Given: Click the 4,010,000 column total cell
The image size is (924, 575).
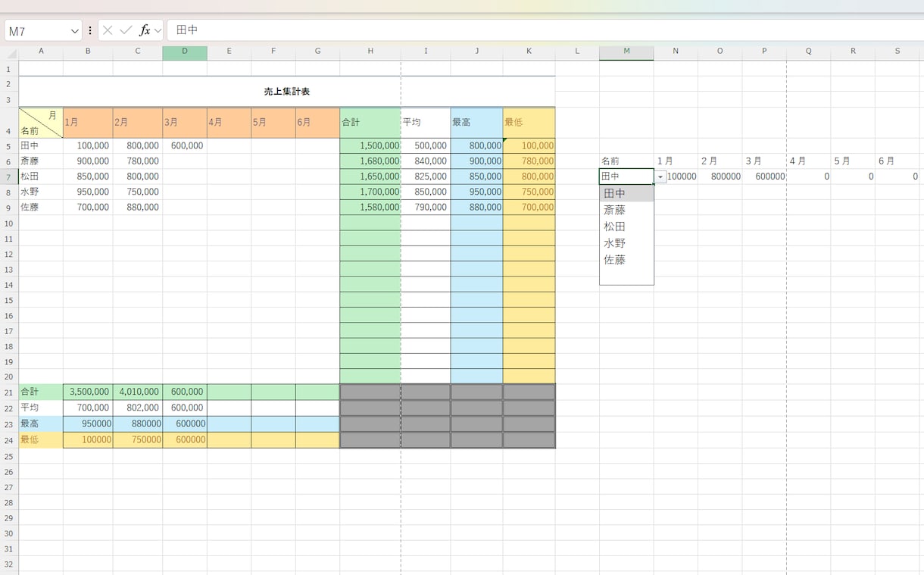Looking at the screenshot, I should click(138, 392).
